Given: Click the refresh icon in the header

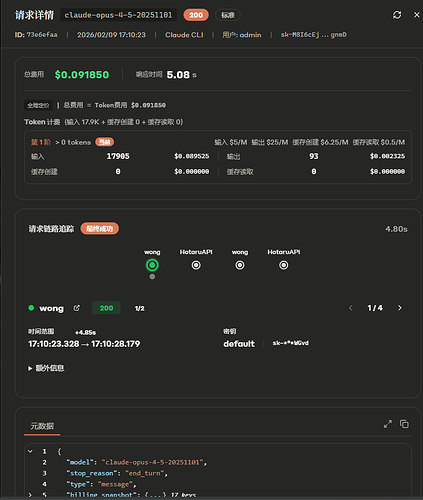Looking at the screenshot, I should (x=397, y=15).
